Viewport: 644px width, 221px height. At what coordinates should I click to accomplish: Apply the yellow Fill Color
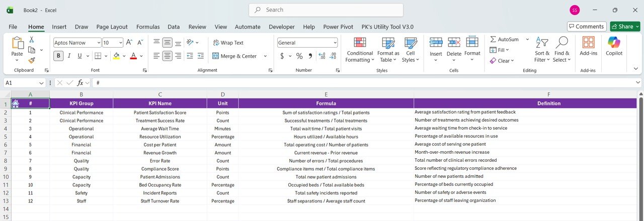coord(117,56)
